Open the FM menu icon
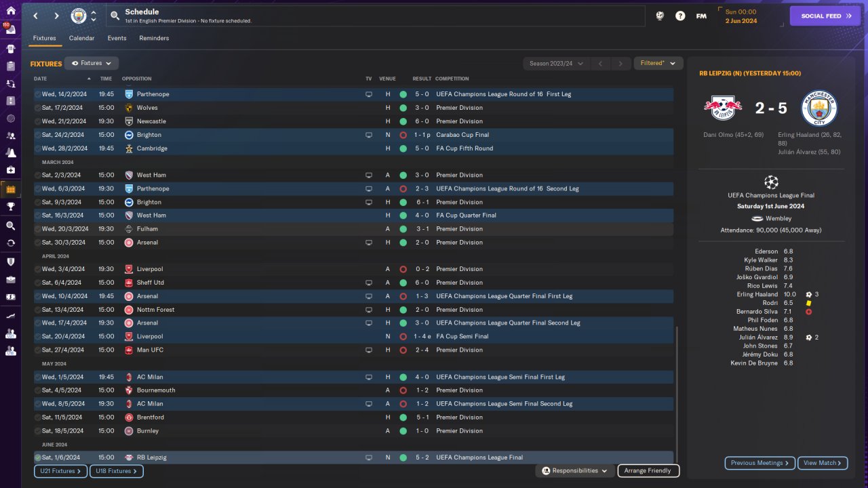 click(701, 16)
